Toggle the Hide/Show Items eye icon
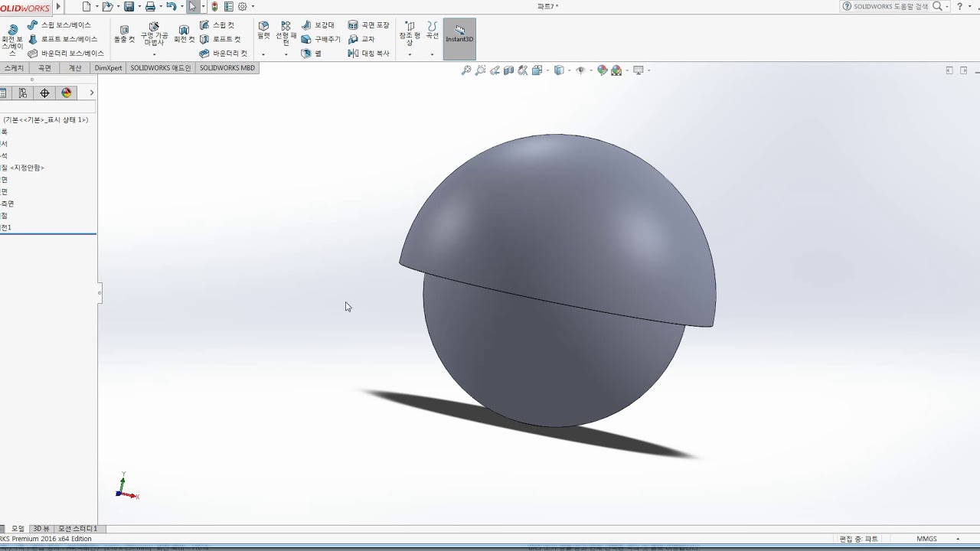Screen dimensions: 980x551 tap(580, 70)
